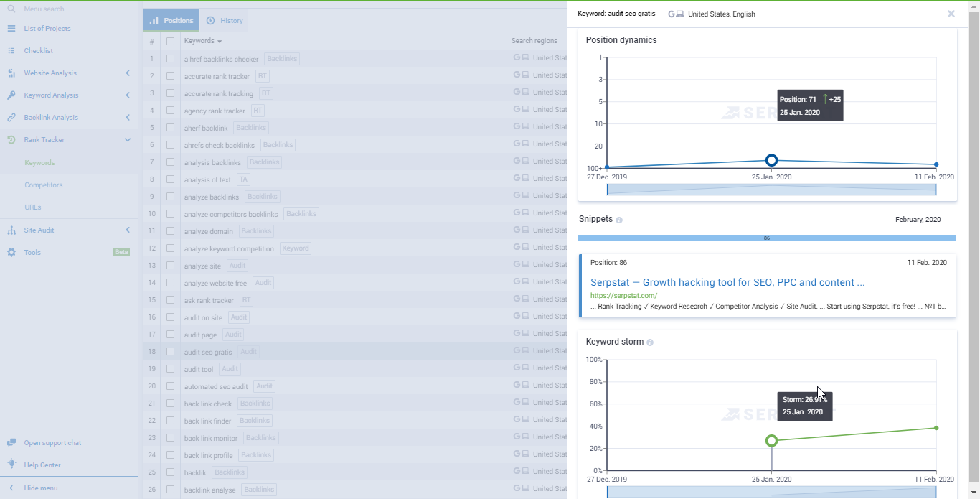
Task: Check the box for audit seo gratis
Action: (x=170, y=351)
